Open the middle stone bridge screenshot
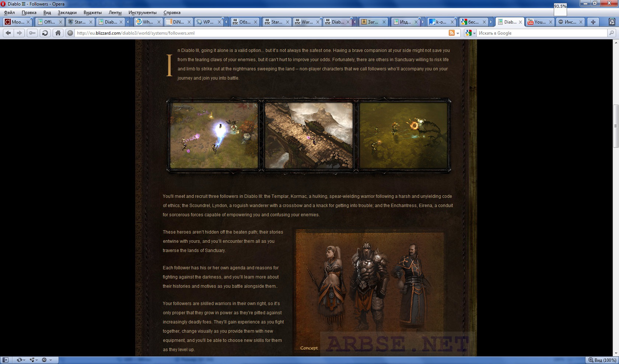Image resolution: width=619 pixels, height=364 pixels. coord(309,136)
